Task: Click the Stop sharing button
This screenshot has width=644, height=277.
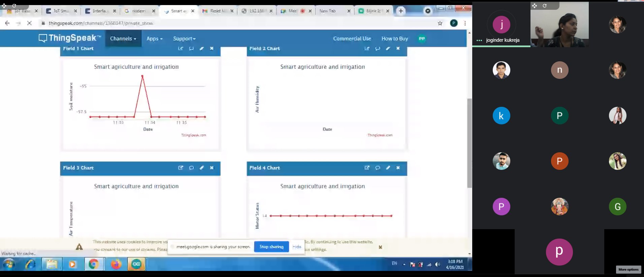Action: (x=271, y=247)
